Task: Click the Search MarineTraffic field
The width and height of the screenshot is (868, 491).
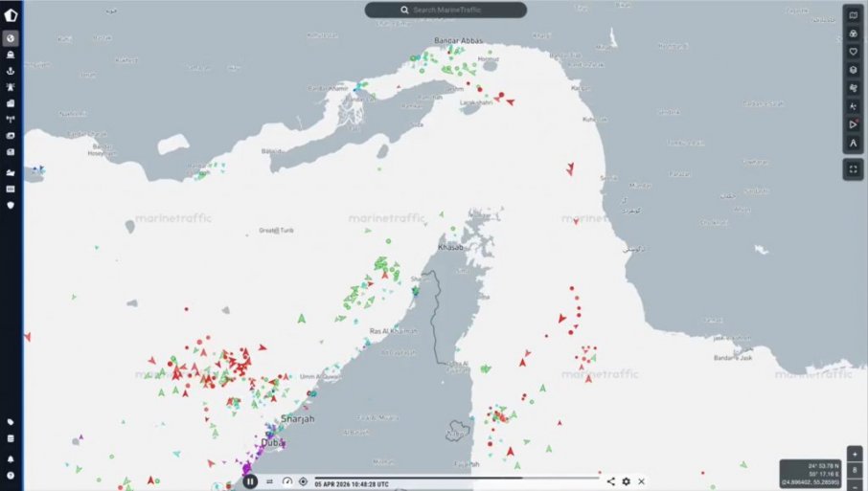Action: coord(445,10)
